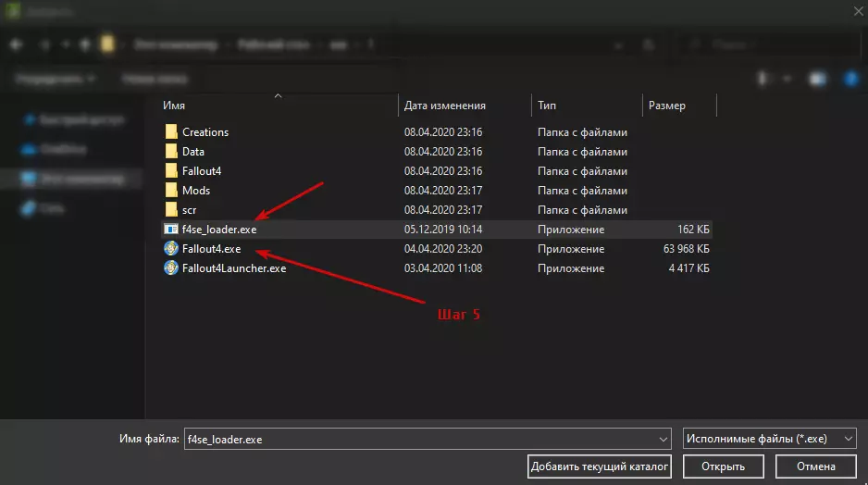
Task: Go back using the back arrow
Action: [16, 44]
